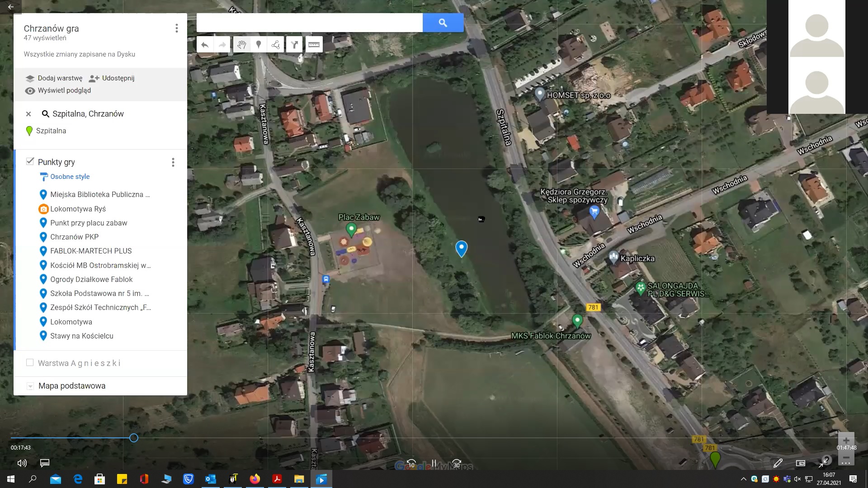Exit full screen with diagonal arrows icon
Viewport: 868px width, 488px height.
824,463
